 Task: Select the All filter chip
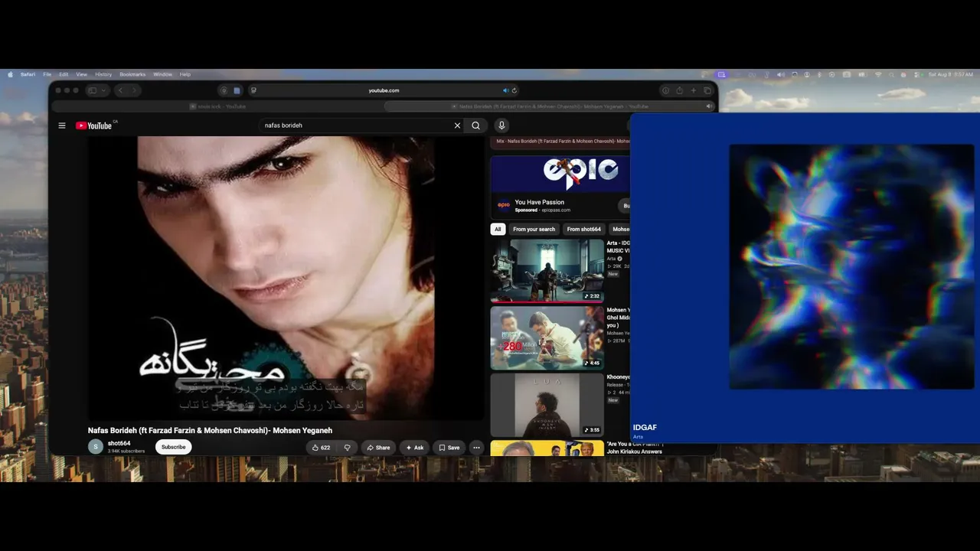498,229
